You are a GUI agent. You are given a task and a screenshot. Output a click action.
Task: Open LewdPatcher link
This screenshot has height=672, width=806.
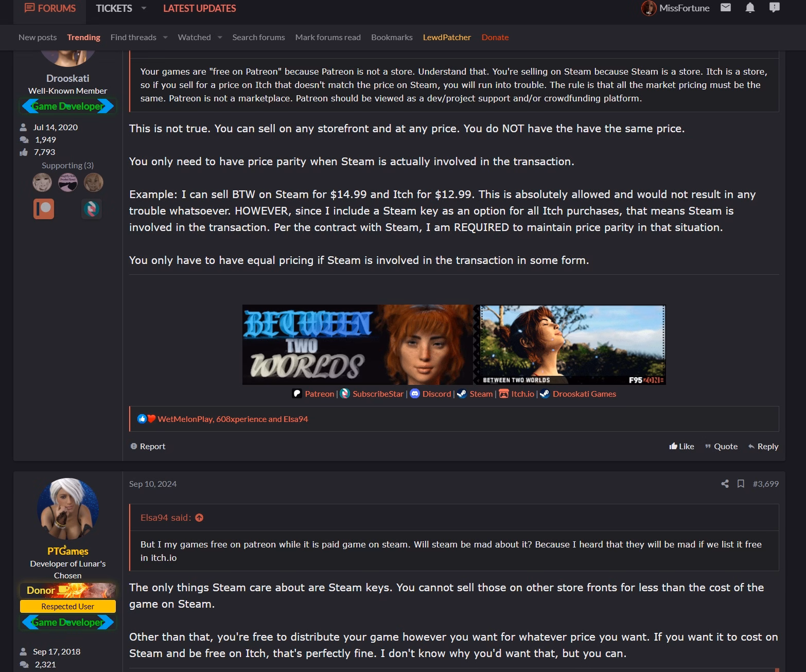click(x=447, y=37)
